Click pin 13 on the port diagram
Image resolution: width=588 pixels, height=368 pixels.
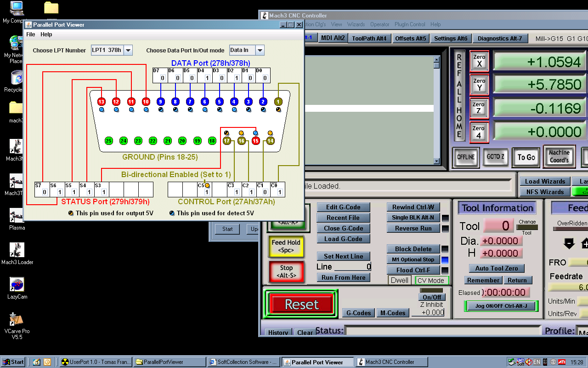[102, 102]
